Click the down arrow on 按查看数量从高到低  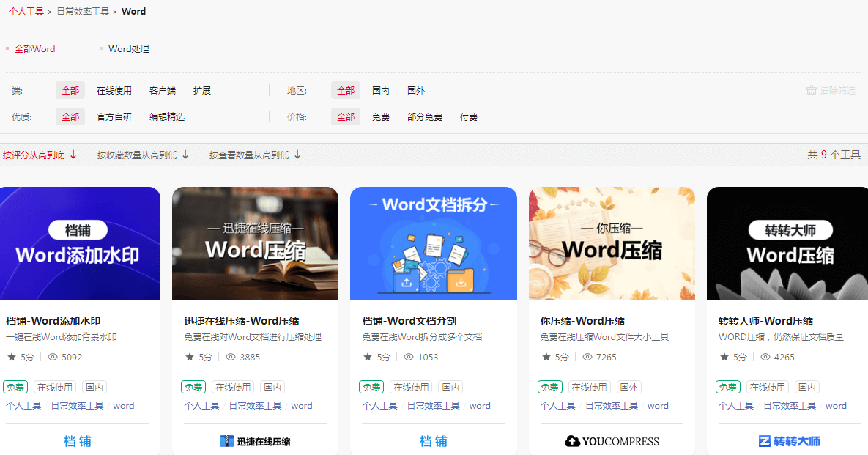click(297, 155)
